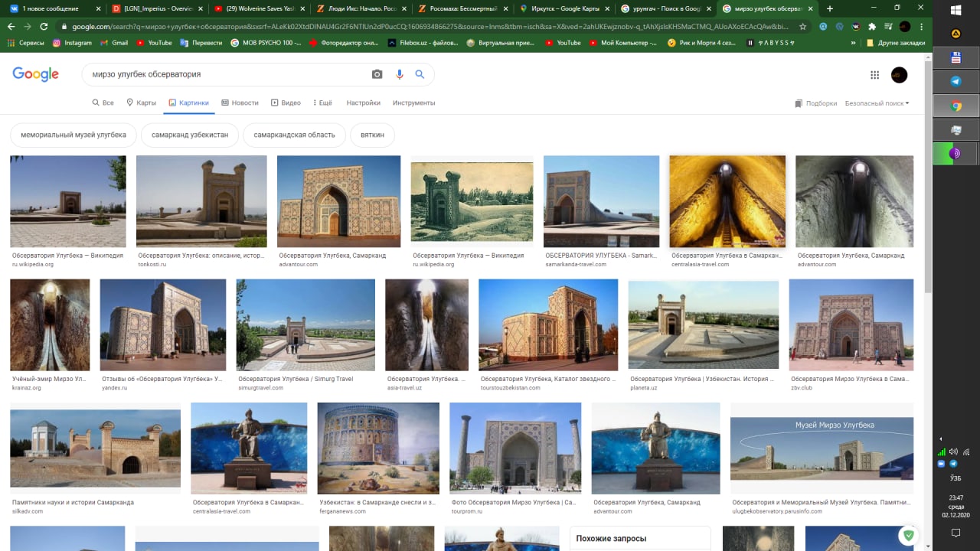Open Telegram from the taskbar

(x=955, y=81)
